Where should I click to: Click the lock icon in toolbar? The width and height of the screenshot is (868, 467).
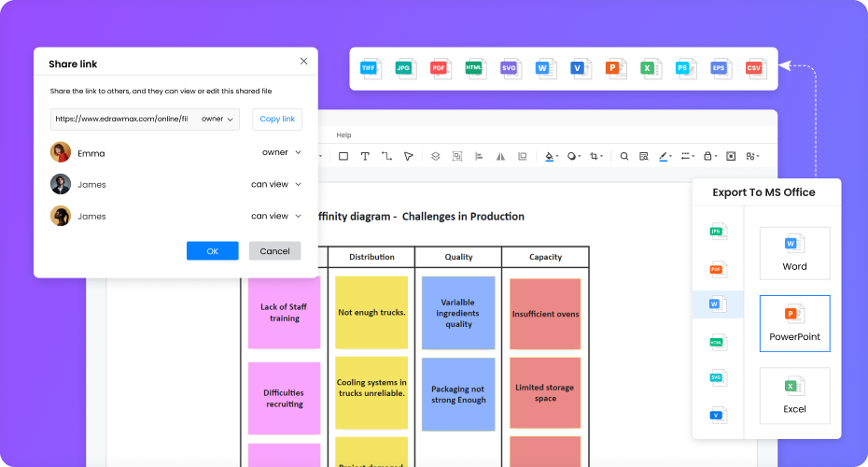709,156
